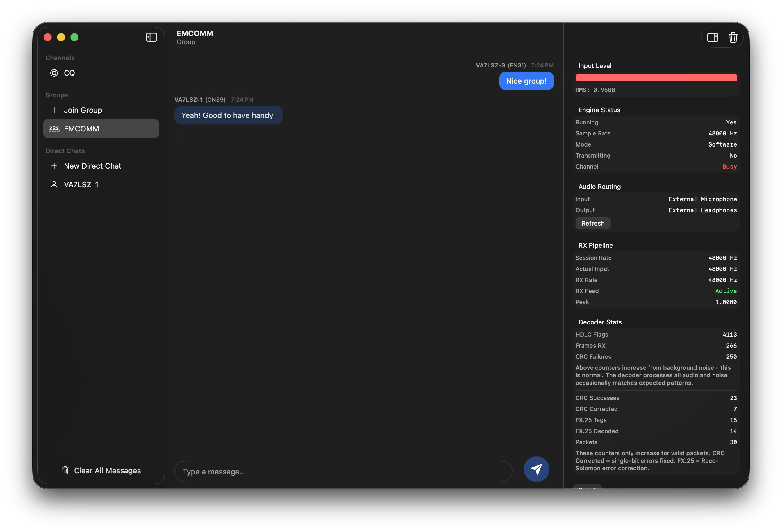Click the plus icon next to Join Group
The height and width of the screenshot is (532, 782).
(54, 110)
